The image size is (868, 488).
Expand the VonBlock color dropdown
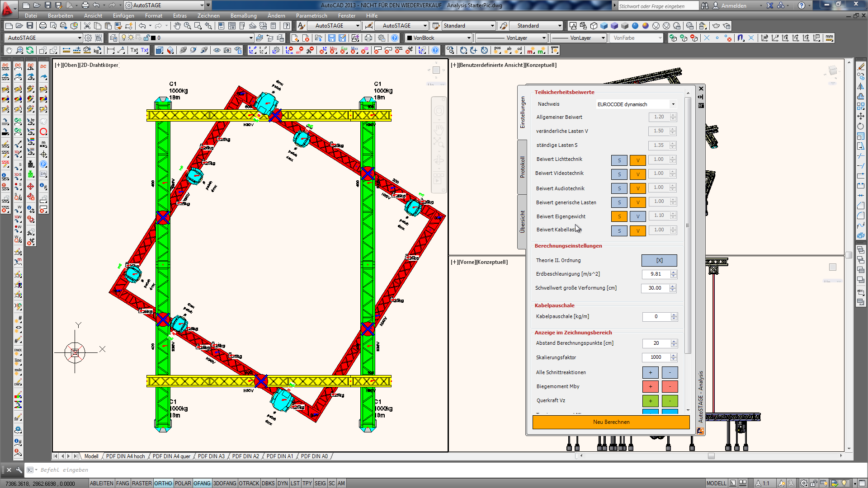[x=469, y=38]
